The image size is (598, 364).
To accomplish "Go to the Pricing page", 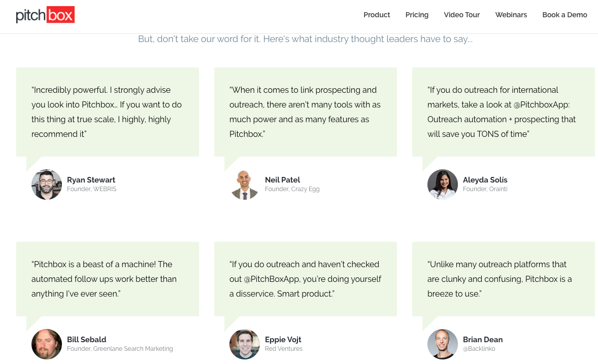I will click(x=417, y=15).
